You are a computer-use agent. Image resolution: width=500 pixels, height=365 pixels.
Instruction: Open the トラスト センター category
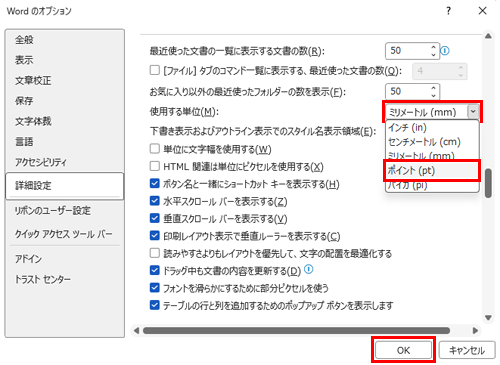click(65, 279)
